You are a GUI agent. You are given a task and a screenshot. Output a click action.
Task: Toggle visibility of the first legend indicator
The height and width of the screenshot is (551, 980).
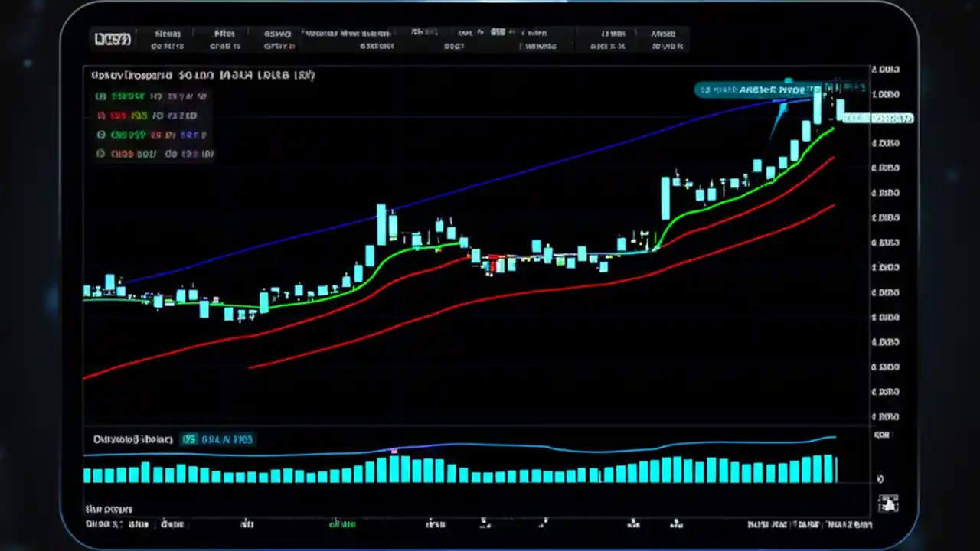(x=101, y=96)
